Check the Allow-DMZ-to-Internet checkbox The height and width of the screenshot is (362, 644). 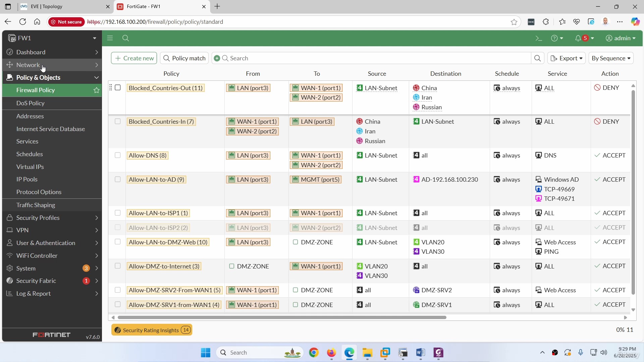coord(118,266)
